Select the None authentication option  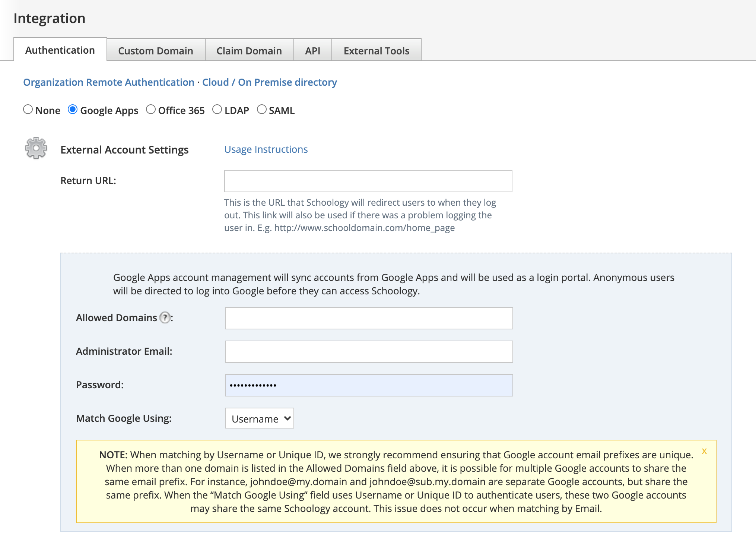28,110
